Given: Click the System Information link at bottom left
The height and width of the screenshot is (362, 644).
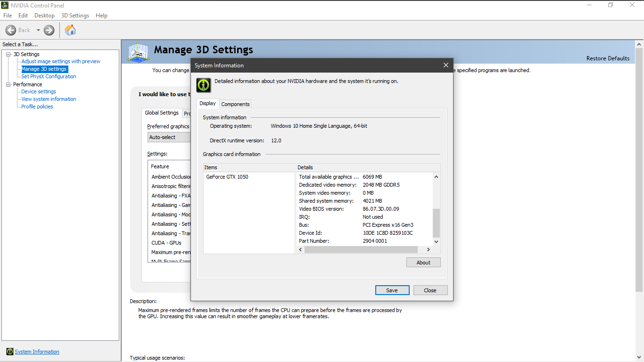Looking at the screenshot, I should pos(37,352).
